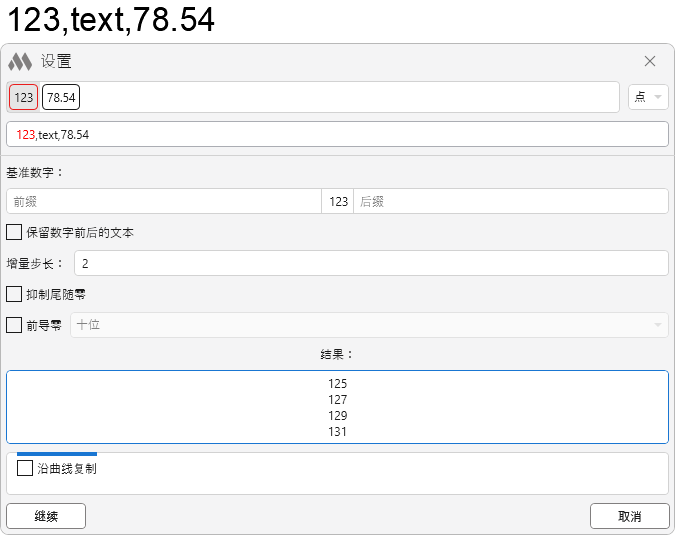Image resolution: width=675 pixels, height=535 pixels.
Task: Select result 129 in the results list
Action: [x=337, y=416]
